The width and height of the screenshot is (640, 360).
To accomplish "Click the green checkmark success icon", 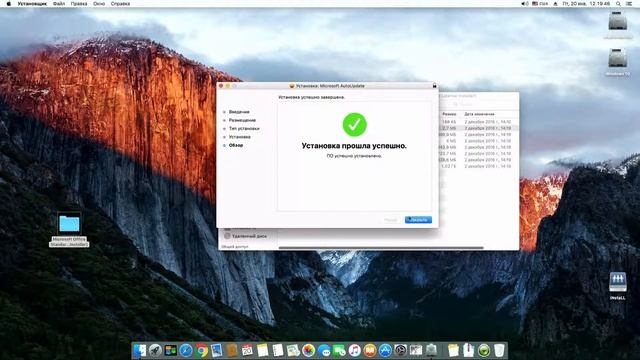I will 354,124.
